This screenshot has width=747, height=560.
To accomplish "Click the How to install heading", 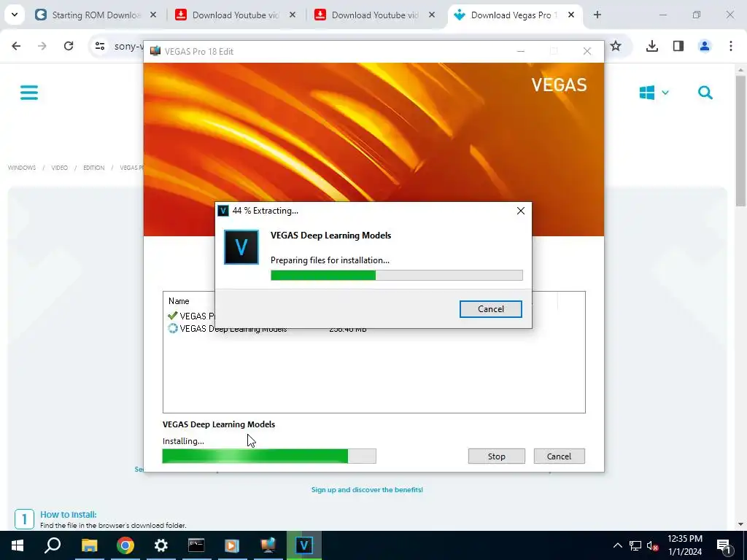I will coord(68,514).
